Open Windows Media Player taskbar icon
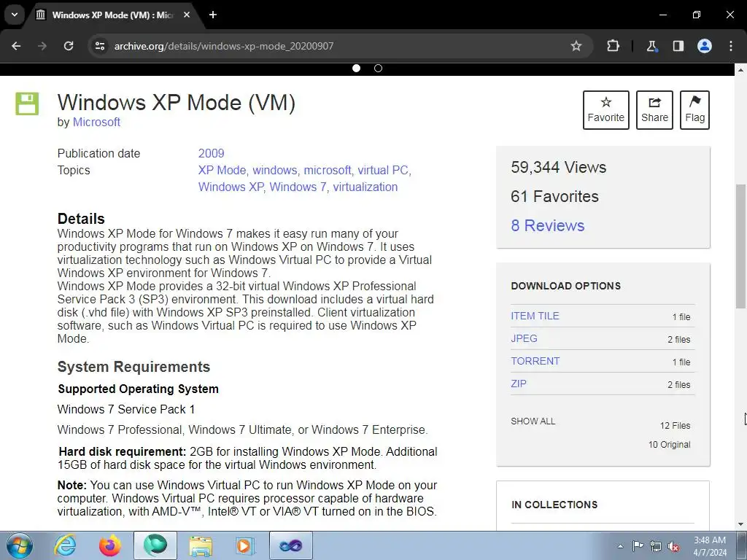Screen dimensions: 747x560 pos(245,545)
